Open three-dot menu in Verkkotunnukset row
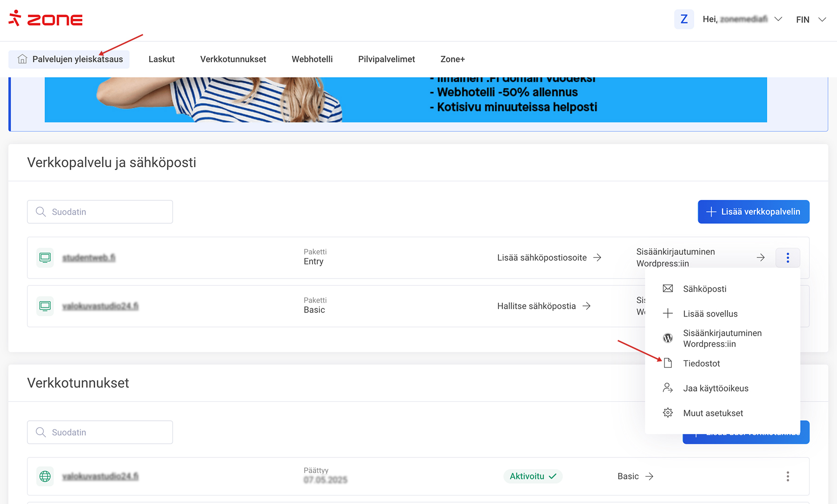 (x=787, y=476)
